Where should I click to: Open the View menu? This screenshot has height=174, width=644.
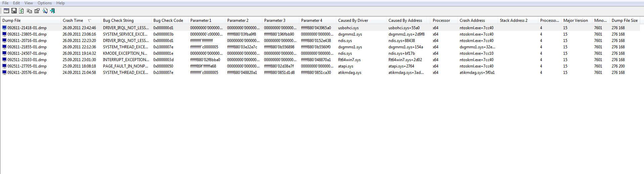pyautogui.click(x=29, y=3)
